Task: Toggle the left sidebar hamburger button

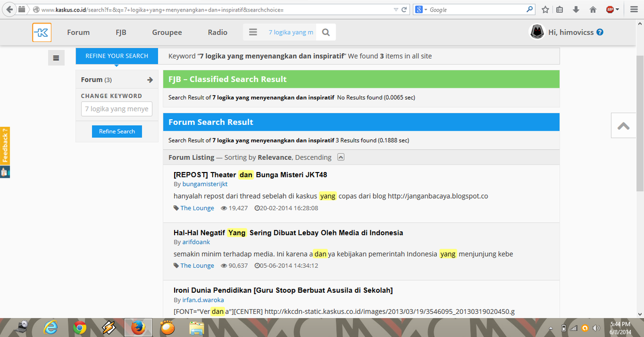Action: click(x=56, y=58)
